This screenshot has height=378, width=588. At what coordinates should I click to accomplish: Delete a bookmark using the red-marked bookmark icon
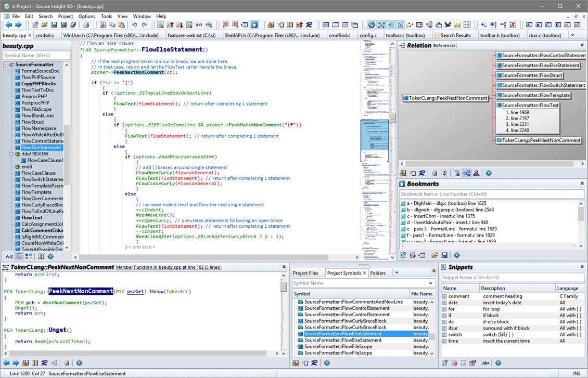point(413,255)
